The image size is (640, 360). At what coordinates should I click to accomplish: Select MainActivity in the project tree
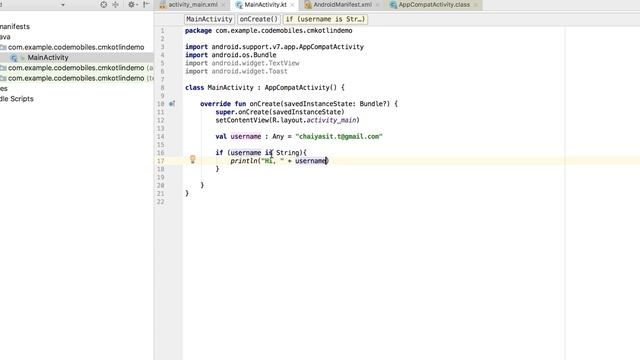pyautogui.click(x=48, y=58)
